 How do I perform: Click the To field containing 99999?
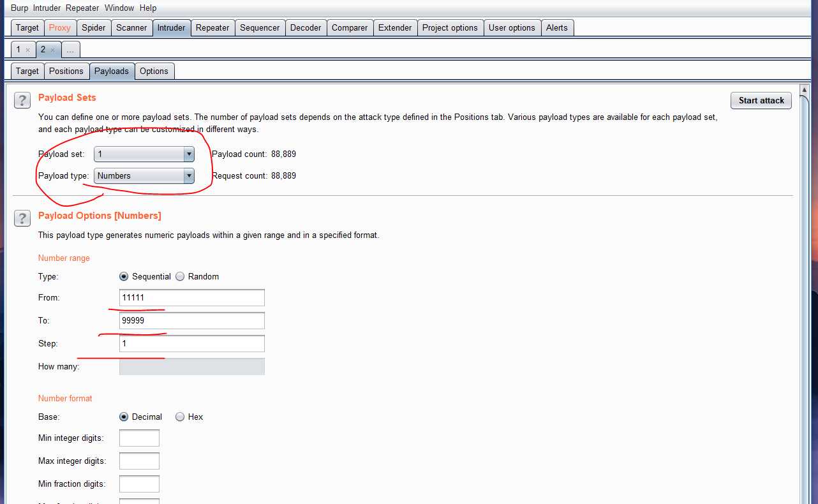point(192,320)
